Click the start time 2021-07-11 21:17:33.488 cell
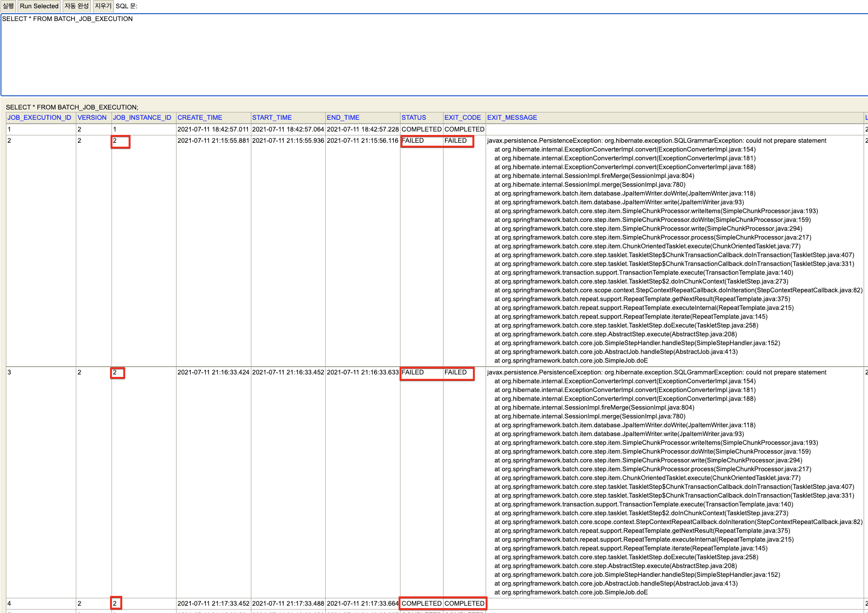Screen dimensions: 868x613 pos(288,604)
